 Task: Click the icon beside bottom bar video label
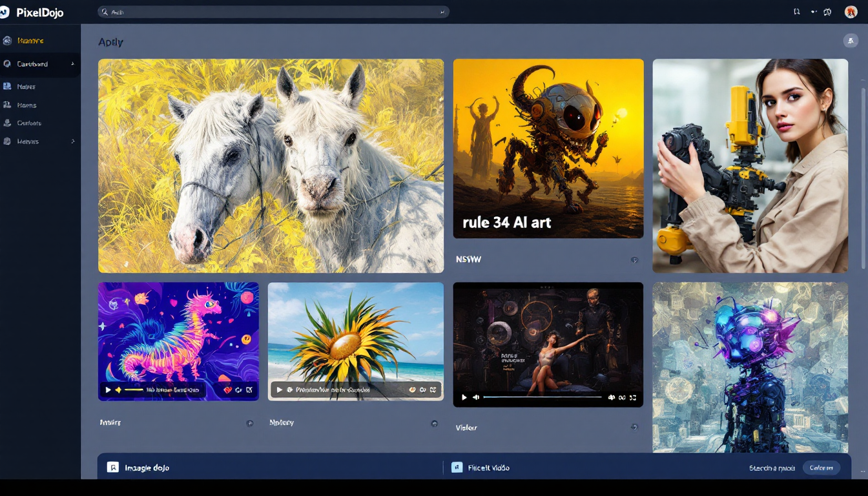tap(457, 468)
